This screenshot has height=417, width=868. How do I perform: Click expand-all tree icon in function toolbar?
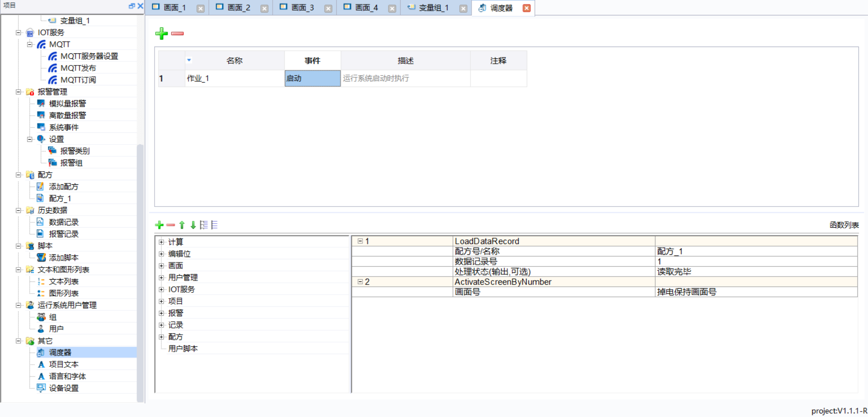pyautogui.click(x=204, y=225)
